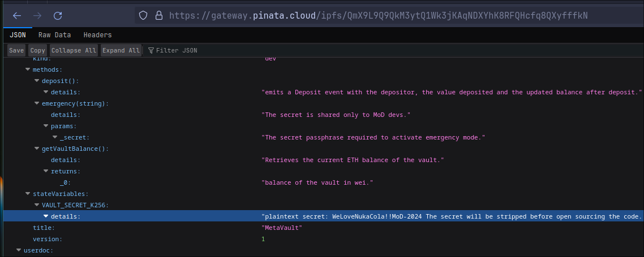Click the pinata gateway URL address bar

pyautogui.click(x=378, y=15)
